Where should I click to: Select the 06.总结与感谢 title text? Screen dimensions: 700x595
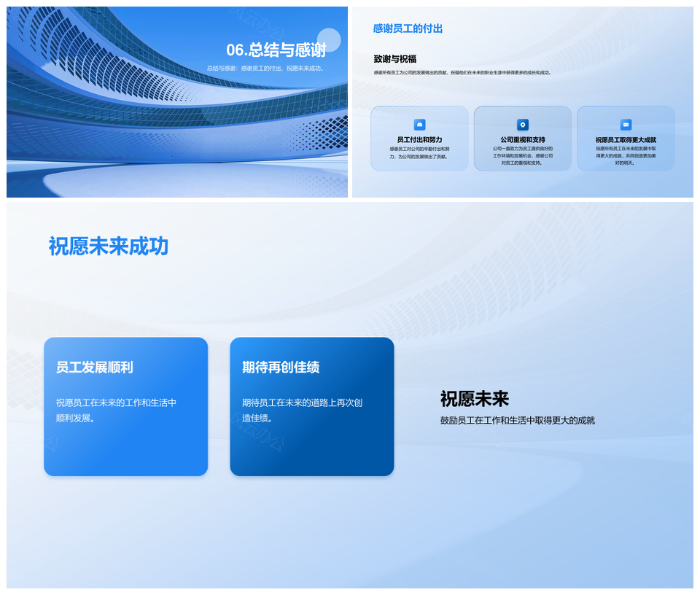click(x=276, y=50)
